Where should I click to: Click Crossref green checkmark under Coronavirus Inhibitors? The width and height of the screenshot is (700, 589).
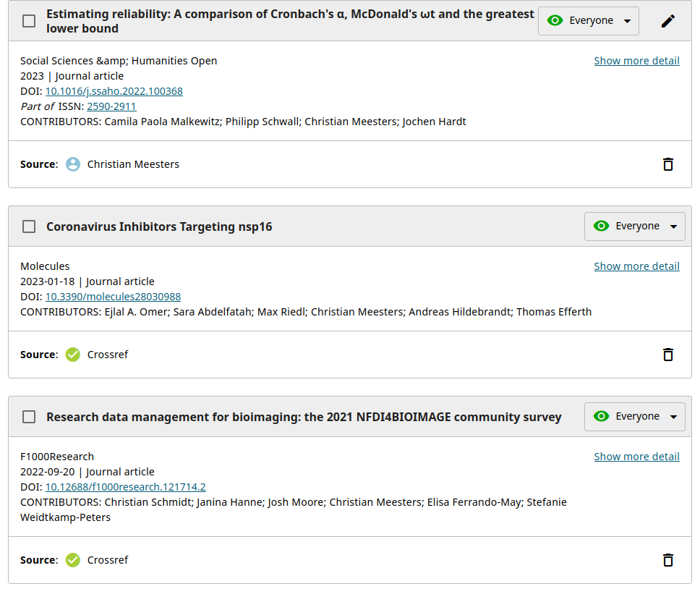pos(73,355)
